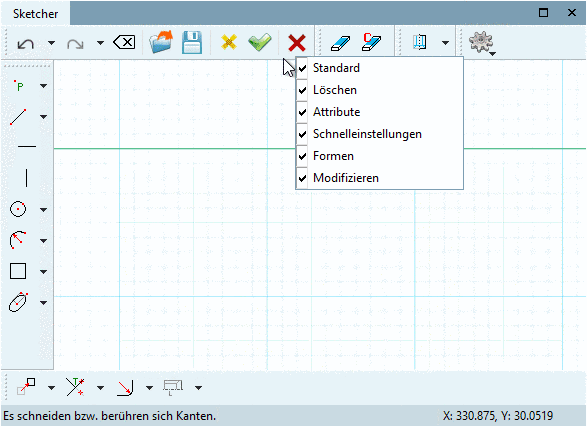Uncheck the Formen toolbar entry
587x426 pixels.
coord(380,156)
